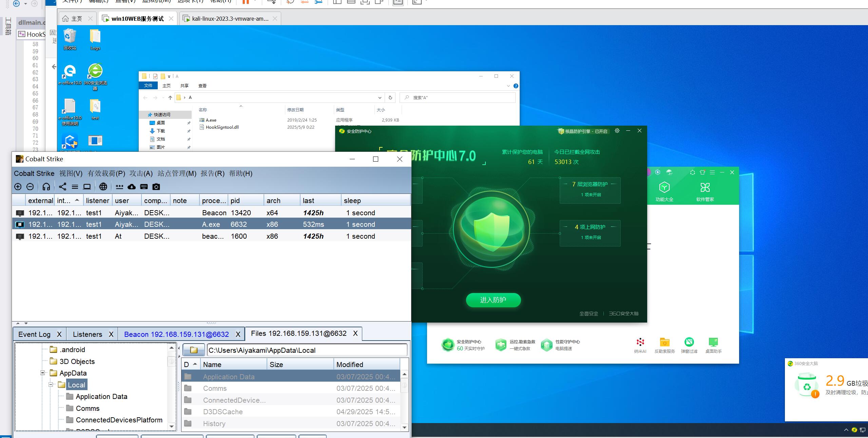Screen dimensions: 868x438
Task: Switch to kali-linux VMware tab
Action: (230, 19)
